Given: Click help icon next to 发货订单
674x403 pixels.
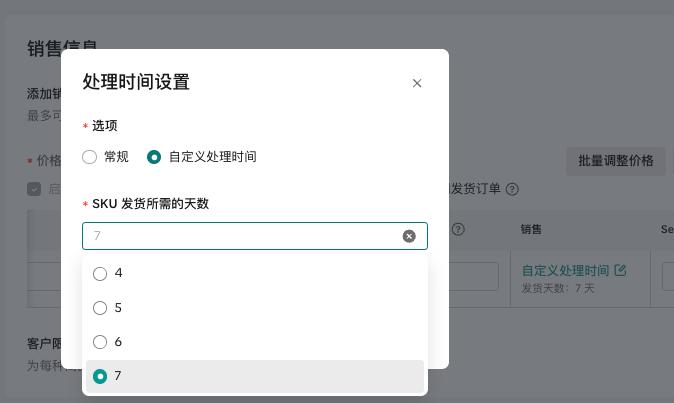Looking at the screenshot, I should [x=512, y=189].
